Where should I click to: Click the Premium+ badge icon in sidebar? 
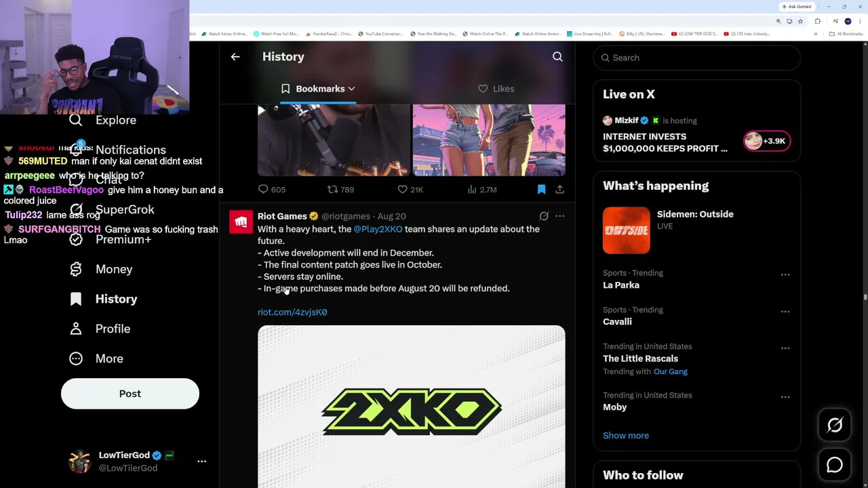tap(76, 239)
